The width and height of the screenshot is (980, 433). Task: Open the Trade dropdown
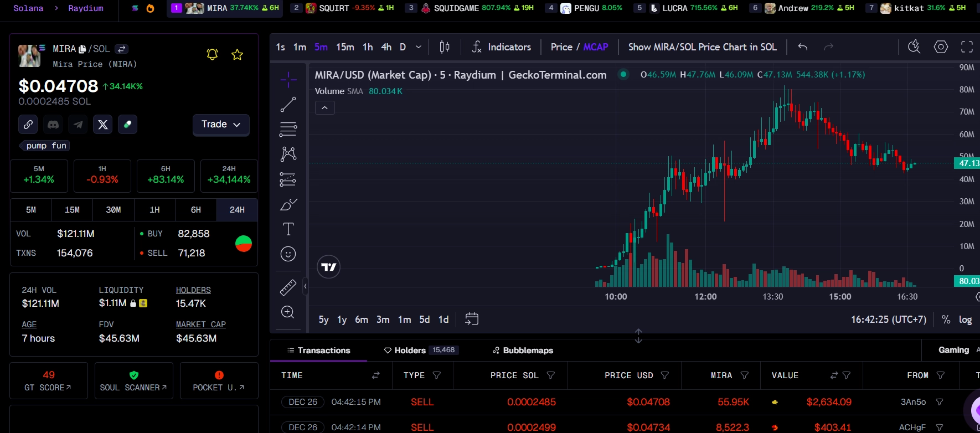[221, 125]
